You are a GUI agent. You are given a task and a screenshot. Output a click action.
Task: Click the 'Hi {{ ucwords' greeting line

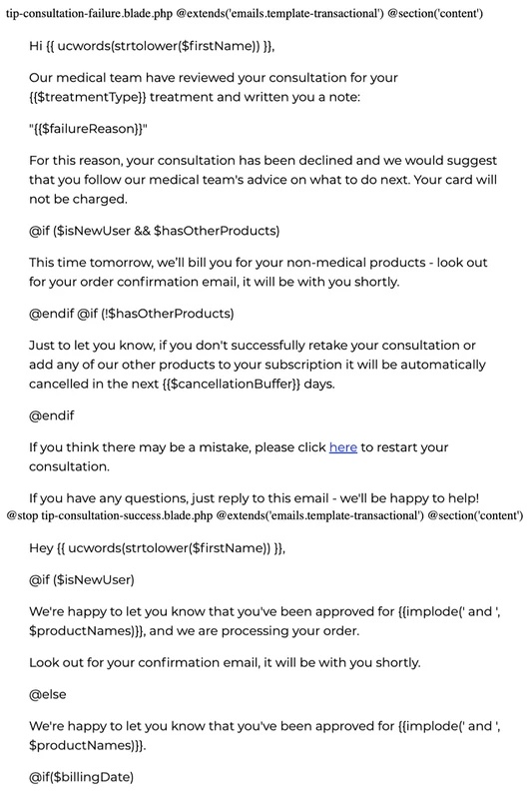coord(152,46)
